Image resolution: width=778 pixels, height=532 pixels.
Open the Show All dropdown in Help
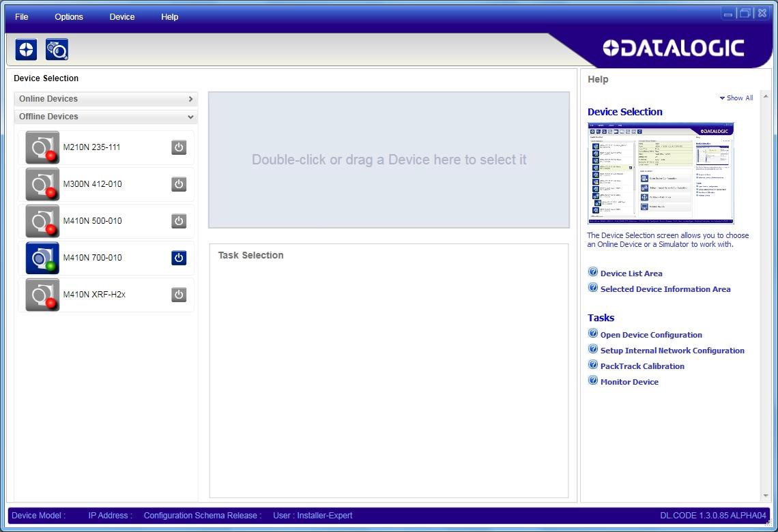736,98
